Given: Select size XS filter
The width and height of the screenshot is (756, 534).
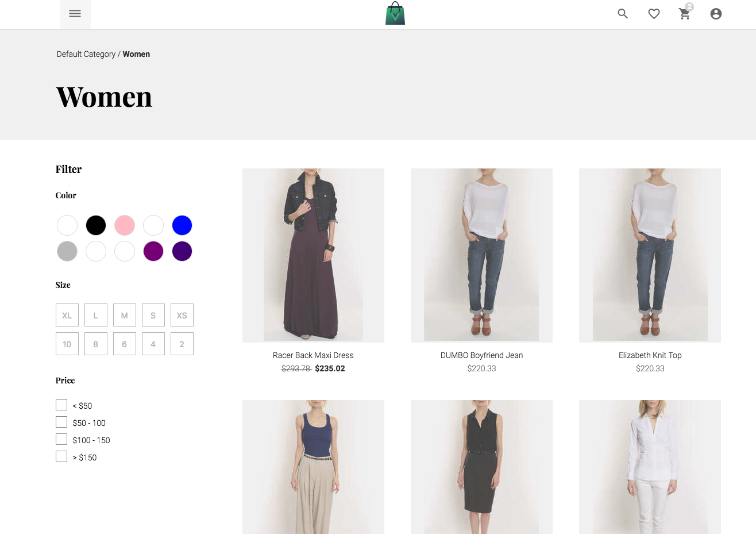Looking at the screenshot, I should [x=182, y=315].
